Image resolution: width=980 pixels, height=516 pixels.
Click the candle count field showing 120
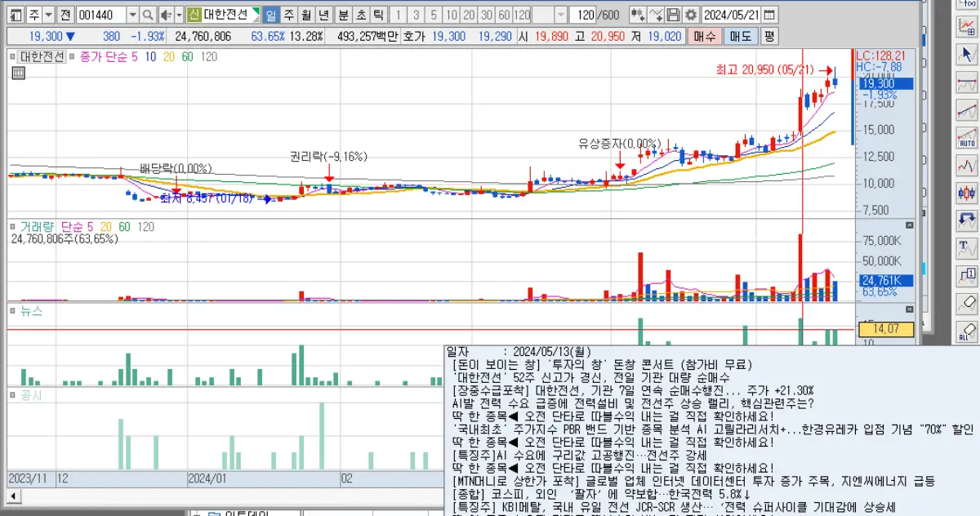click(583, 16)
